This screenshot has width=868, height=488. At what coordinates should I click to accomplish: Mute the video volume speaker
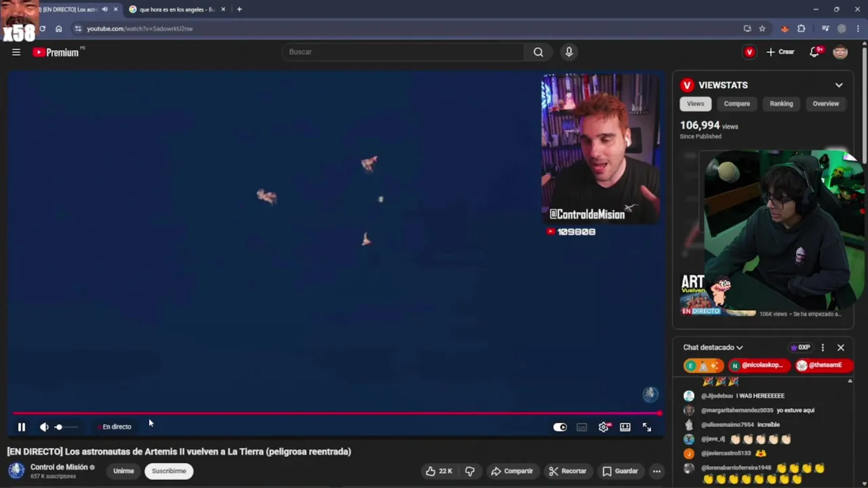[44, 427]
